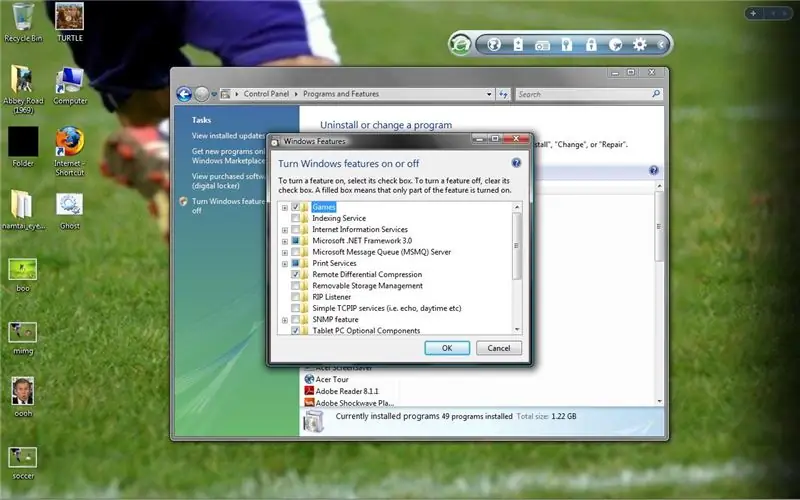Viewport: 800px width, 500px height.
Task: Open the Recycle Bin desktop icon
Action: tap(23, 22)
